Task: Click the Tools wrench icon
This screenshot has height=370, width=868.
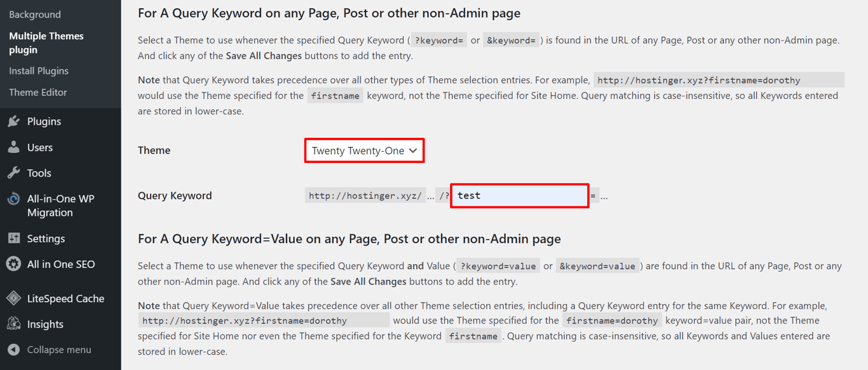Action: [x=14, y=173]
